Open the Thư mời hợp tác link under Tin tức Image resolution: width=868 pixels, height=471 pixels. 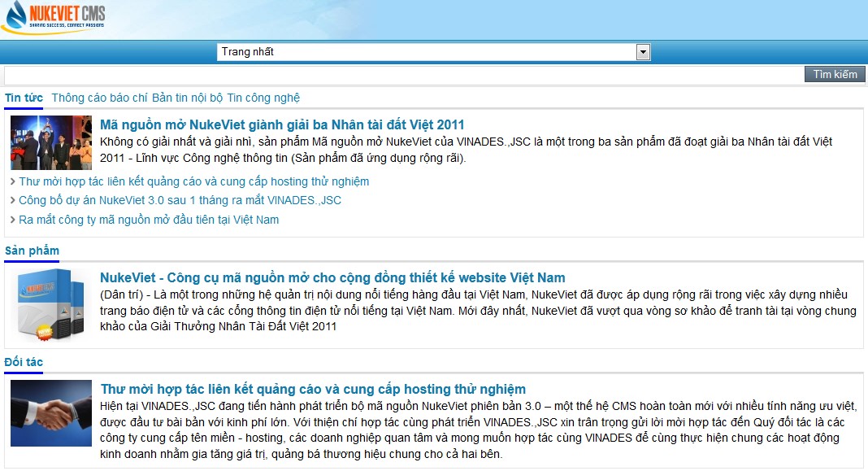coord(193,181)
